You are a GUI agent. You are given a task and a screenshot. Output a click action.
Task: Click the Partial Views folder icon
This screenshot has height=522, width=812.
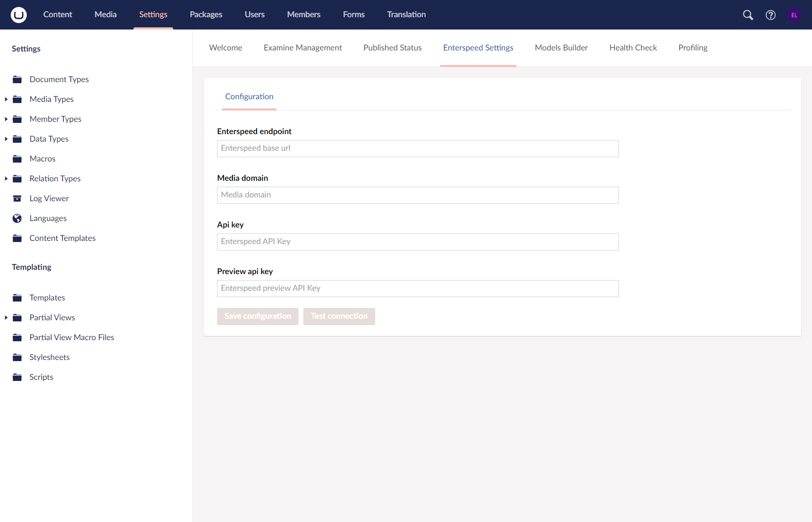[17, 318]
